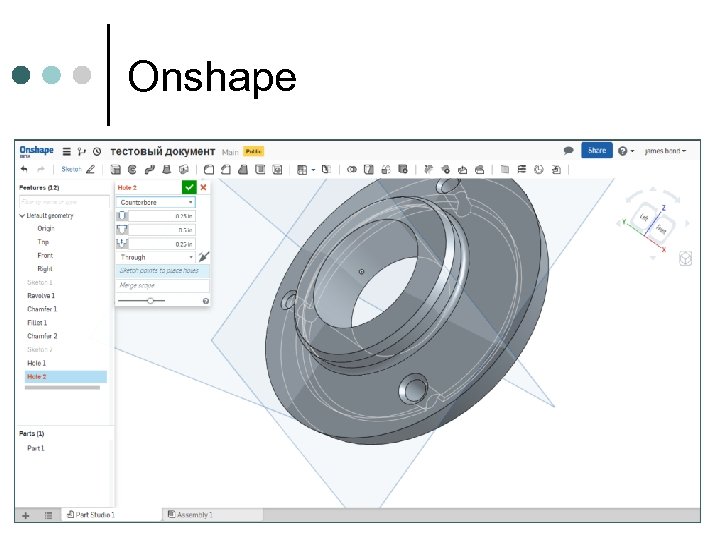This screenshot has width=720, height=540.
Task: Select the Draft tool
Action: [x=243, y=170]
